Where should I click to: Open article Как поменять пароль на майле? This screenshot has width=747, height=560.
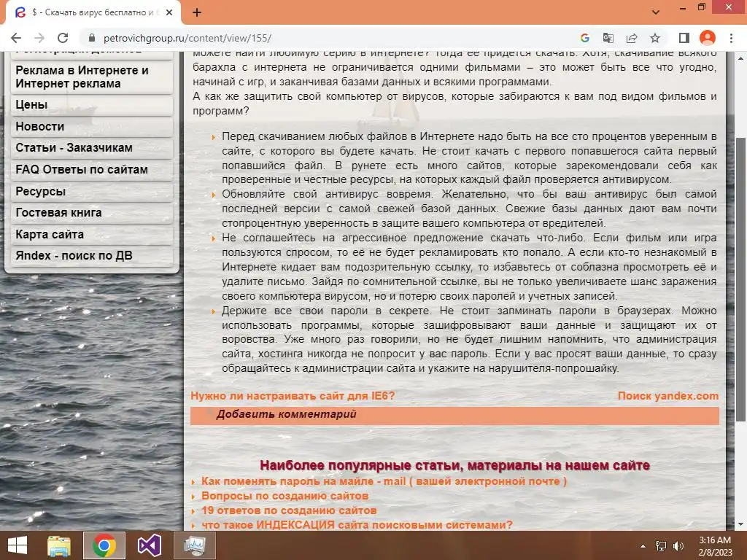coord(384,481)
